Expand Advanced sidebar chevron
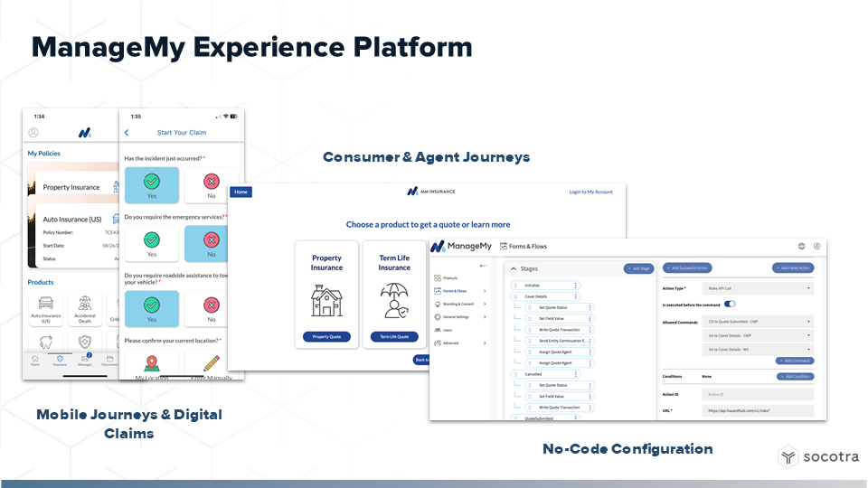 point(485,343)
